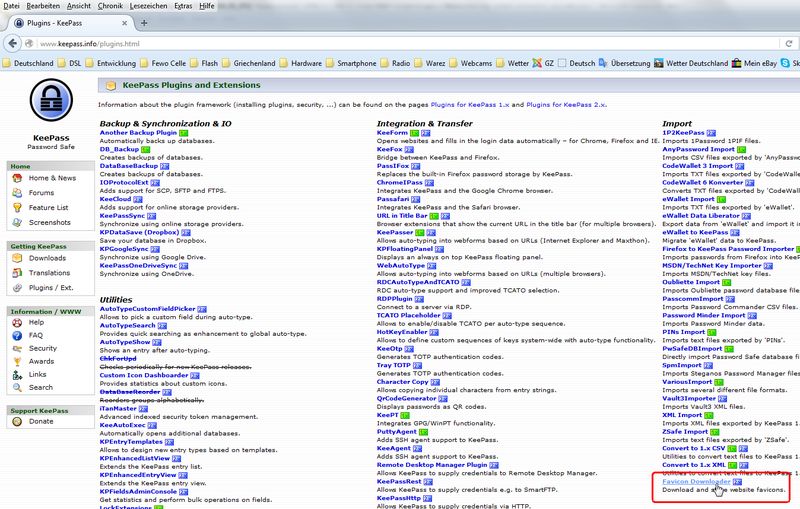The height and width of the screenshot is (509, 800).
Task: Open the 1P2KeePass import link
Action: click(x=683, y=133)
